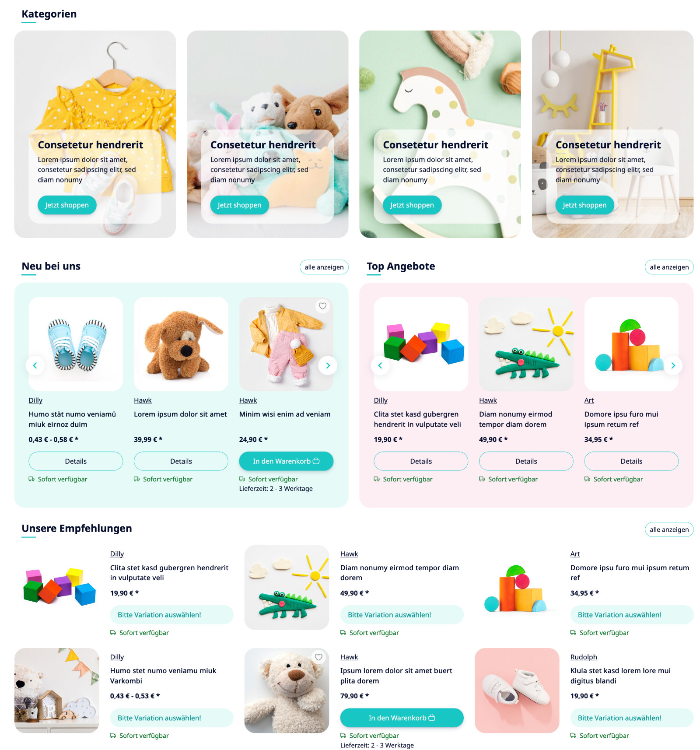Show all items in Neu bei uns

pos(324,267)
